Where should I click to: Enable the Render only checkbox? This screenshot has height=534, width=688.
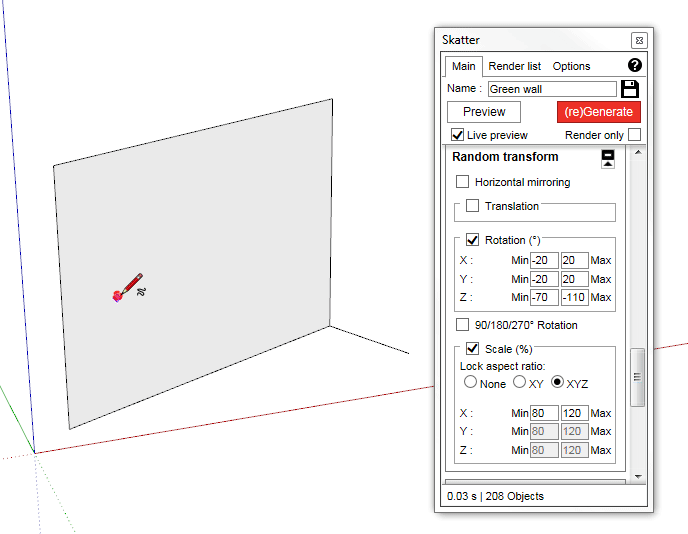(634, 135)
